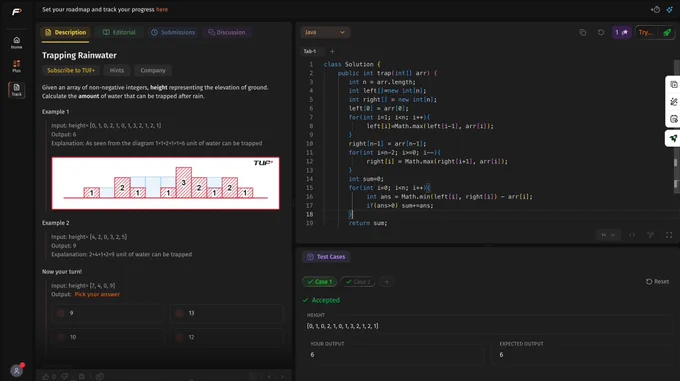Open the Track section in sidebar
680x381 pixels.
(16, 90)
